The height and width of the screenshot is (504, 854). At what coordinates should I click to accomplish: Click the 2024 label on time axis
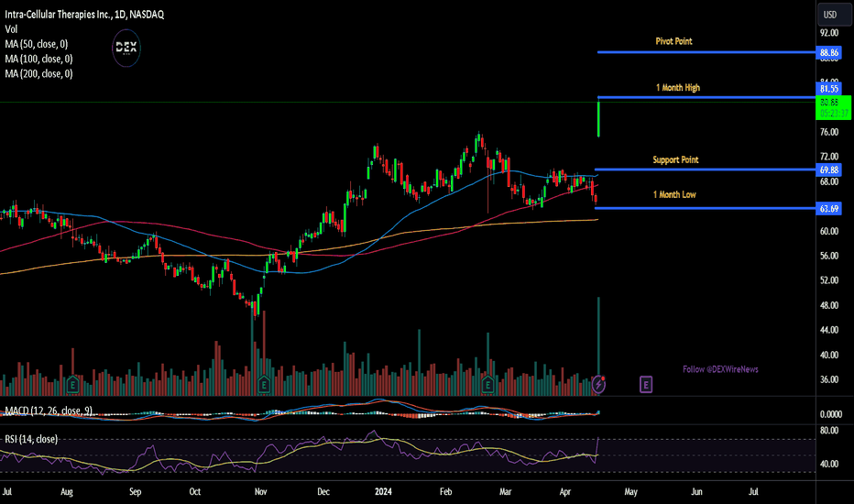pos(383,491)
